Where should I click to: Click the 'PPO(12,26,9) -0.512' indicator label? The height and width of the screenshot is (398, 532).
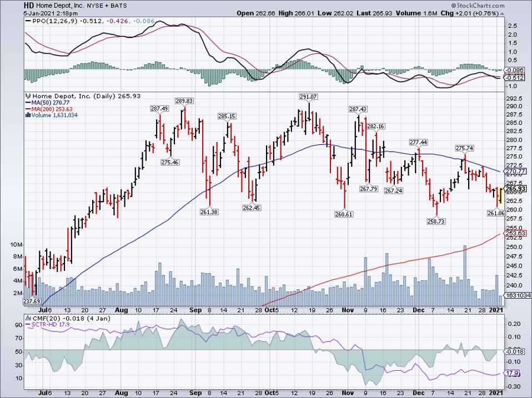(67, 21)
